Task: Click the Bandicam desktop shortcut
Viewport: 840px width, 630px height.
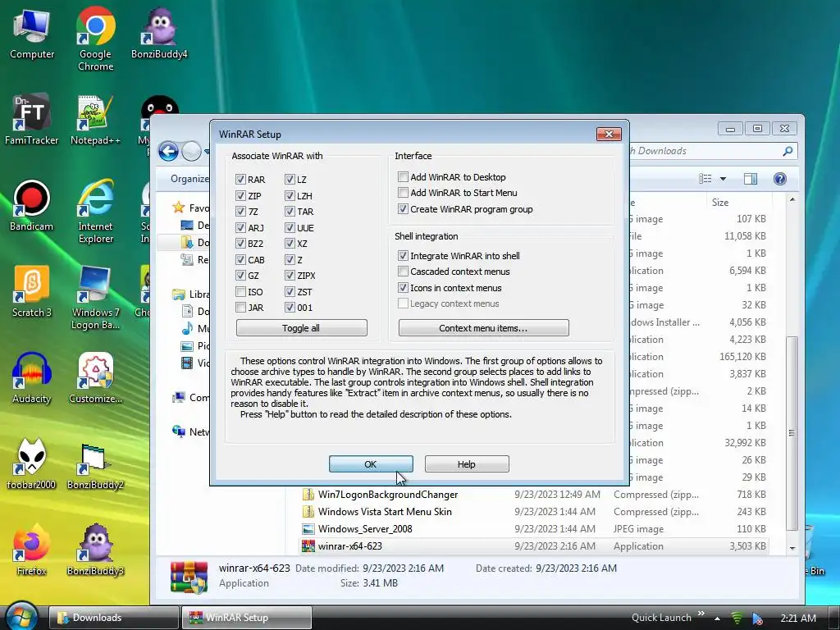Action: coord(31,206)
